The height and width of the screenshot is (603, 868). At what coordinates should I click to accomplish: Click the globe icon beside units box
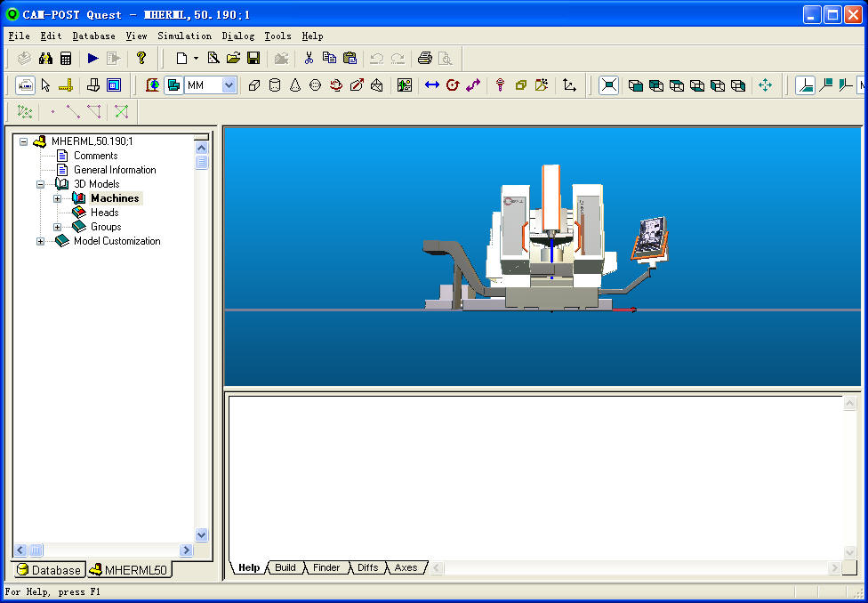(153, 85)
